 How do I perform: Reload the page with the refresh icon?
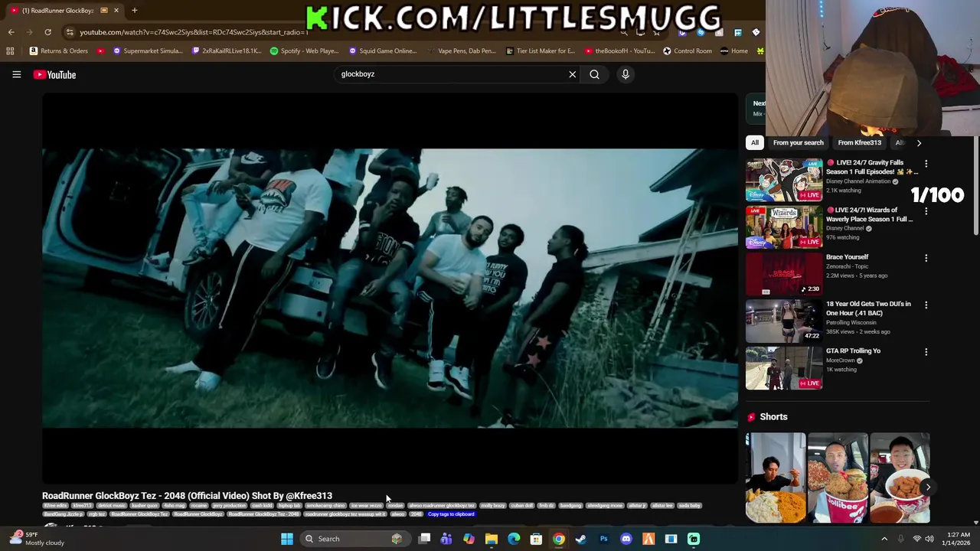(x=47, y=32)
